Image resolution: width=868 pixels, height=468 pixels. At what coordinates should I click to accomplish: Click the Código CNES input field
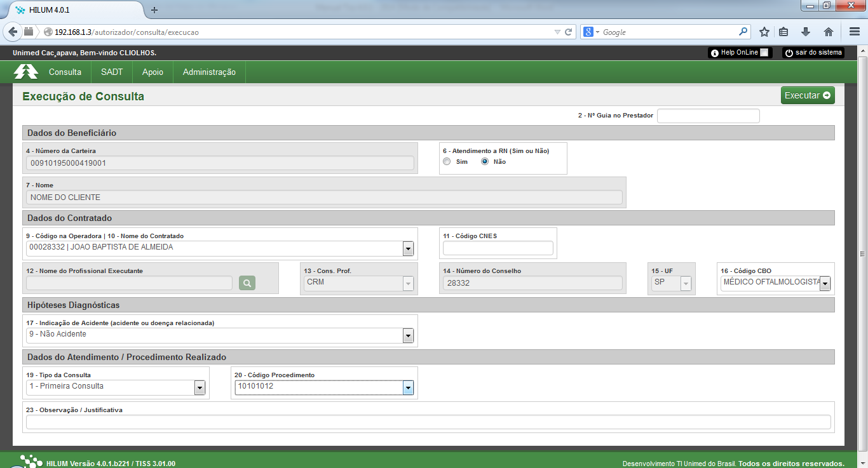click(x=498, y=248)
